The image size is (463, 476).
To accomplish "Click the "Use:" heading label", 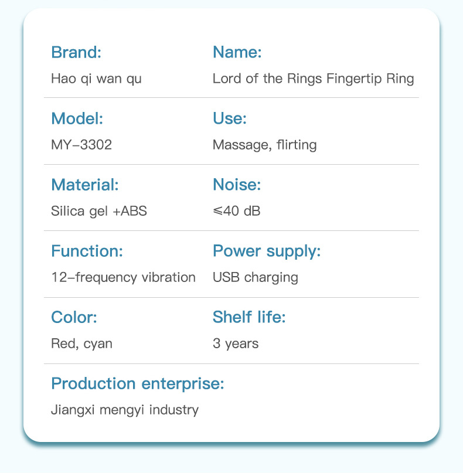I will [x=229, y=119].
